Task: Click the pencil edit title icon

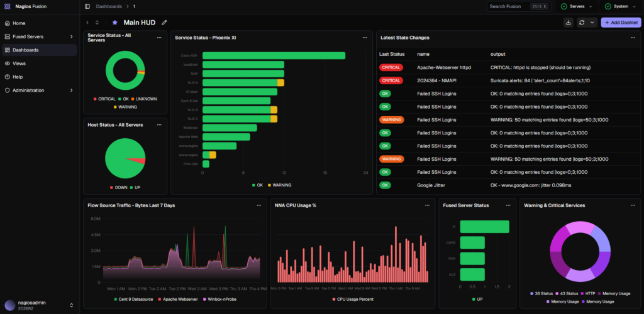Action: pos(164,23)
